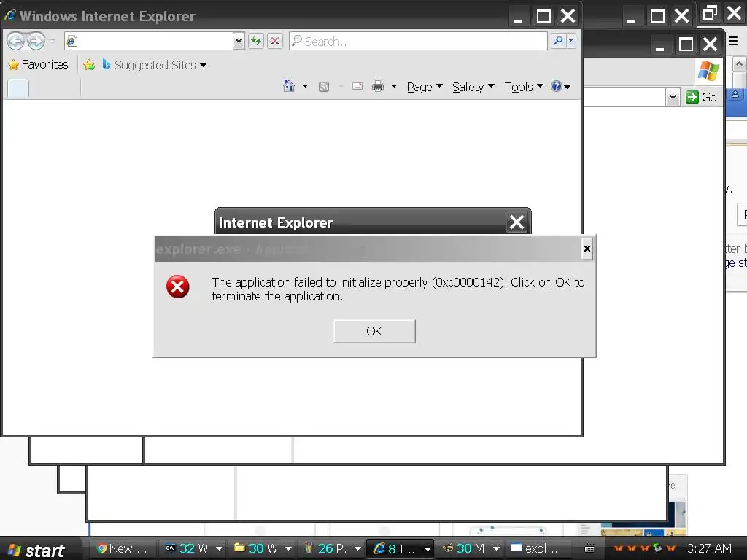Viewport: 747px width, 560px height.
Task: Click the scroll up arrow in the background window
Action: point(740,64)
